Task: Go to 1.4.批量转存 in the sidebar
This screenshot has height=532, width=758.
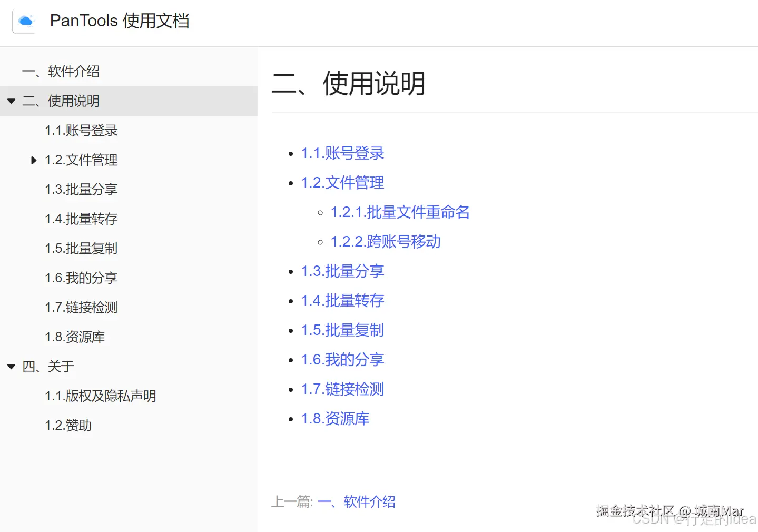Action: click(x=81, y=219)
